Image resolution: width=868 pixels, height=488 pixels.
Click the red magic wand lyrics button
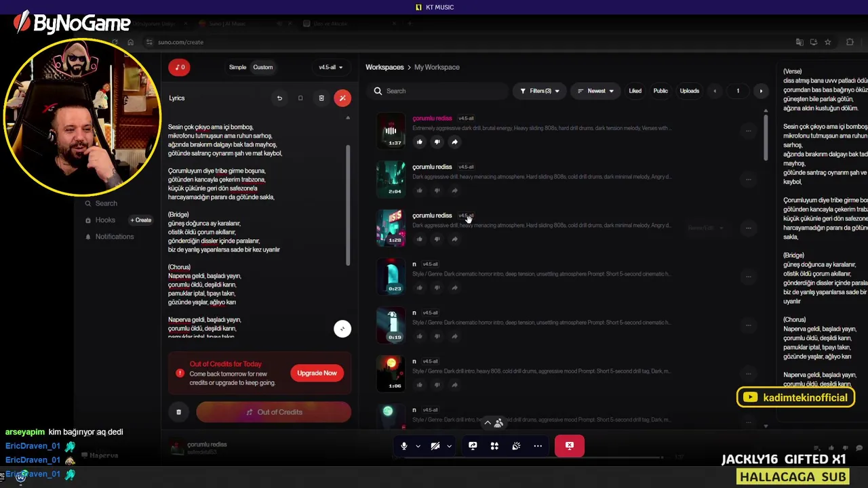[x=342, y=98]
